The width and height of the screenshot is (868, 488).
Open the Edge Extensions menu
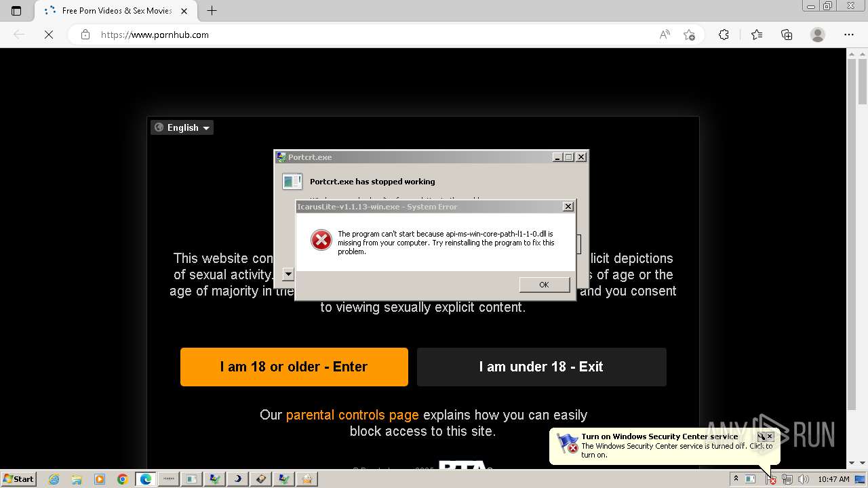click(x=724, y=35)
